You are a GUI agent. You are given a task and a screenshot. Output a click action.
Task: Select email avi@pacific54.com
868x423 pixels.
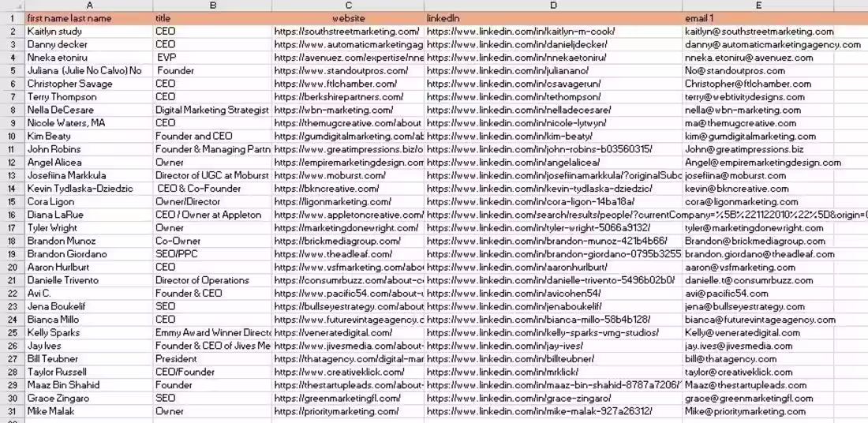point(726,294)
